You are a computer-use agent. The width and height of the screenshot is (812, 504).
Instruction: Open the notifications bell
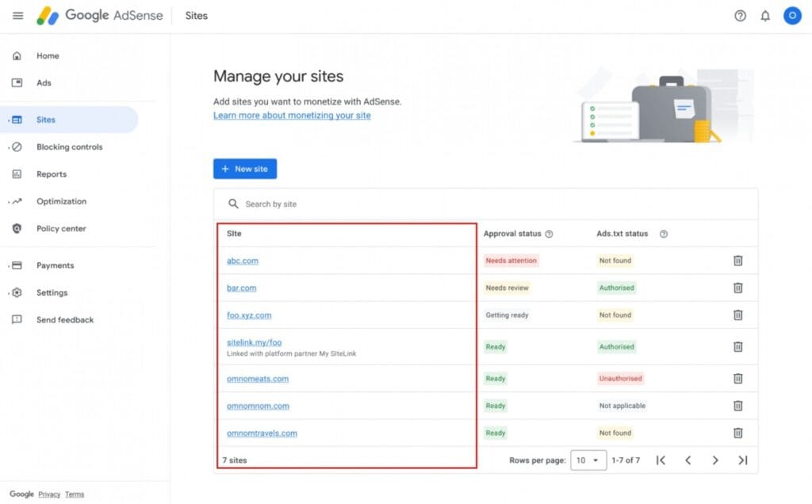pyautogui.click(x=765, y=16)
